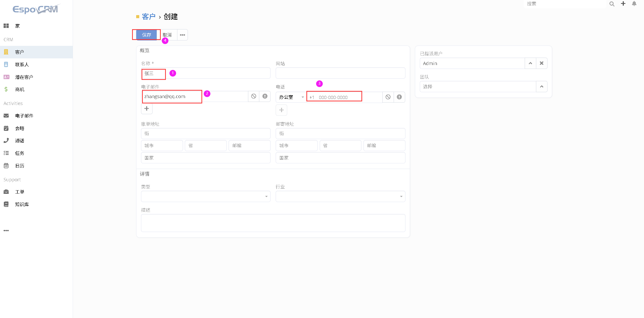Toggle email opted-out ban icon

254,96
